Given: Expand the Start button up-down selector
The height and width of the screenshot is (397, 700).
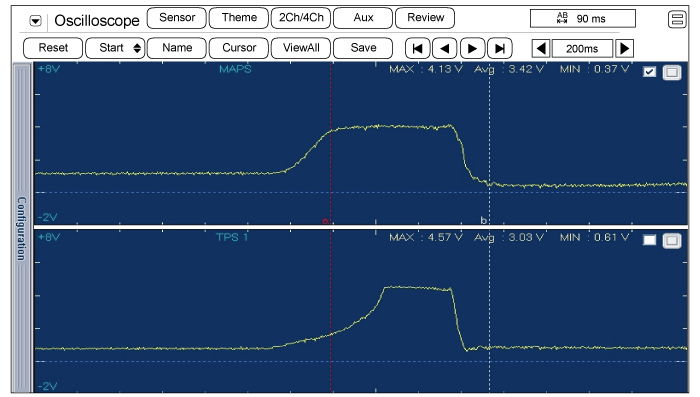Looking at the screenshot, I should point(137,48).
